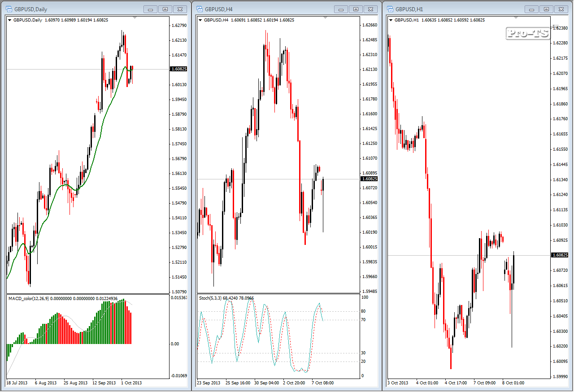This screenshot has width=574, height=392.
Task: Minimize the GBPUSD,H4 chart window
Action: click(341, 9)
